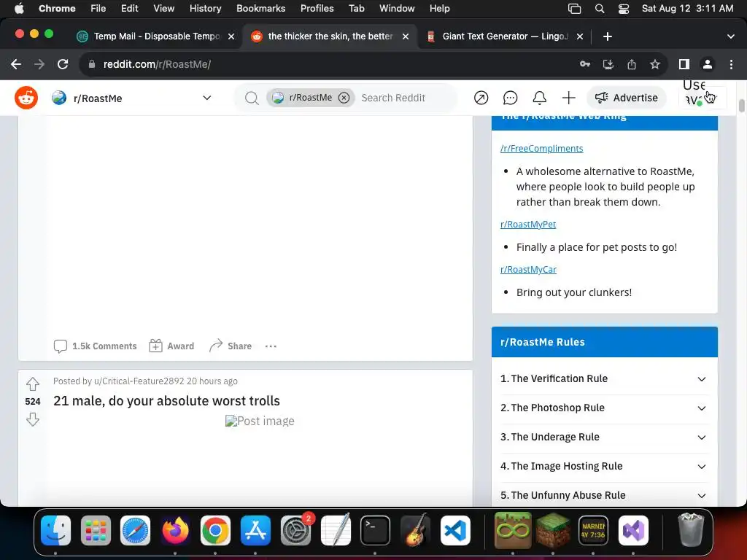
Task: Open Chrome three-dot menu
Action: tap(731, 64)
